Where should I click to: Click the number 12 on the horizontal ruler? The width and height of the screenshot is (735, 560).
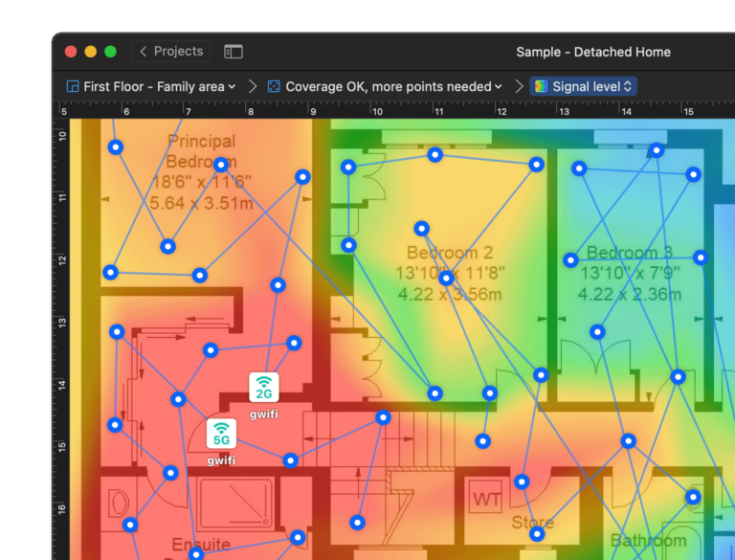tap(501, 112)
